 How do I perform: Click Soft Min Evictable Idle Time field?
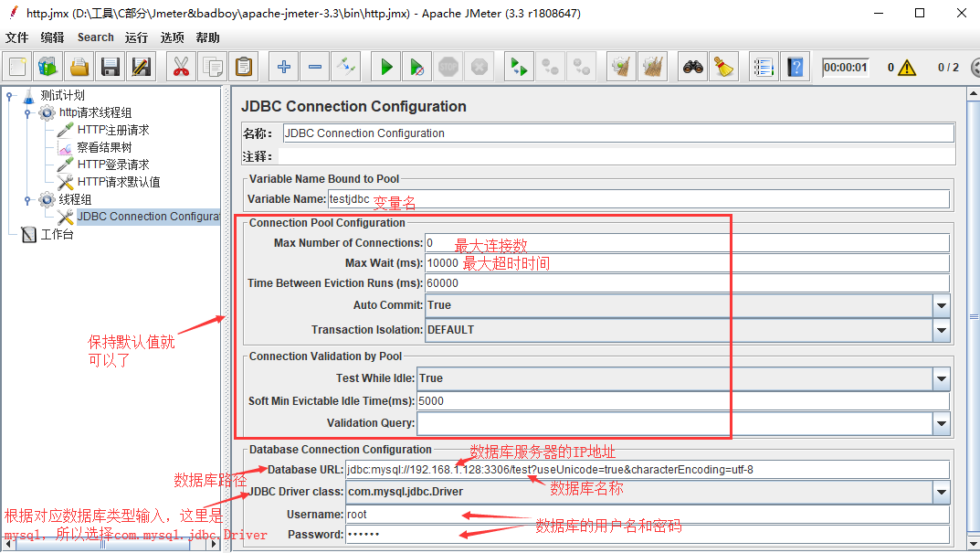click(683, 401)
